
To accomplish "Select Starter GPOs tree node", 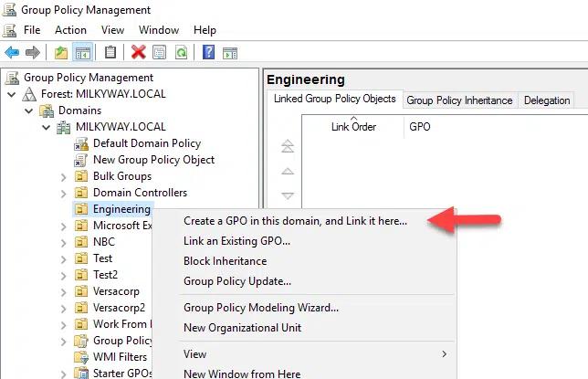I will pyautogui.click(x=122, y=374).
